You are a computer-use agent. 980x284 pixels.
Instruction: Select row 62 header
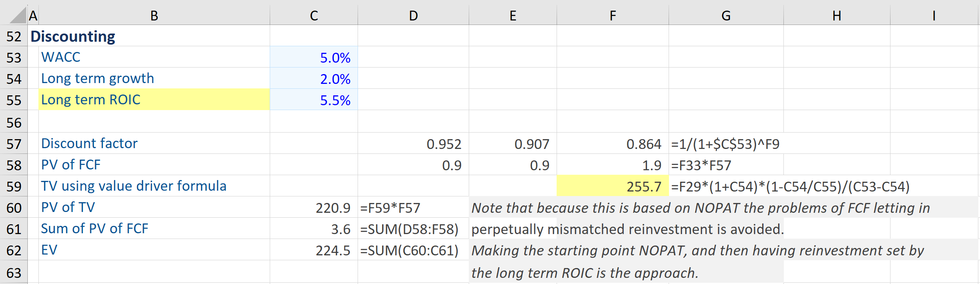point(13,250)
